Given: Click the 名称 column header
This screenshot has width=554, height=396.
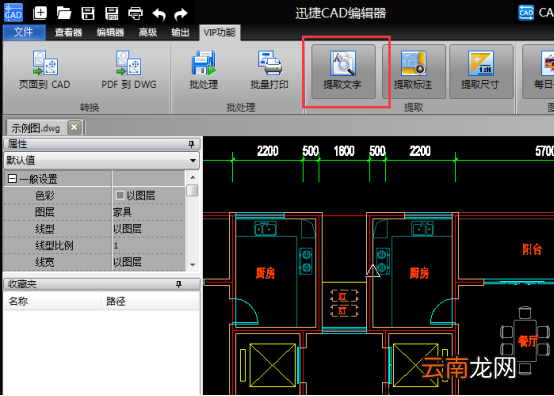Looking at the screenshot, I should click(18, 301).
